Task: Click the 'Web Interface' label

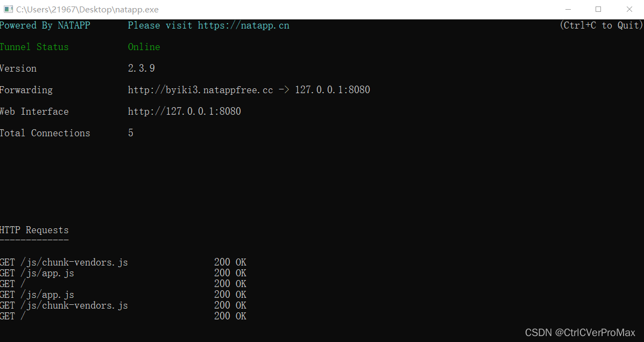Action: [x=34, y=111]
